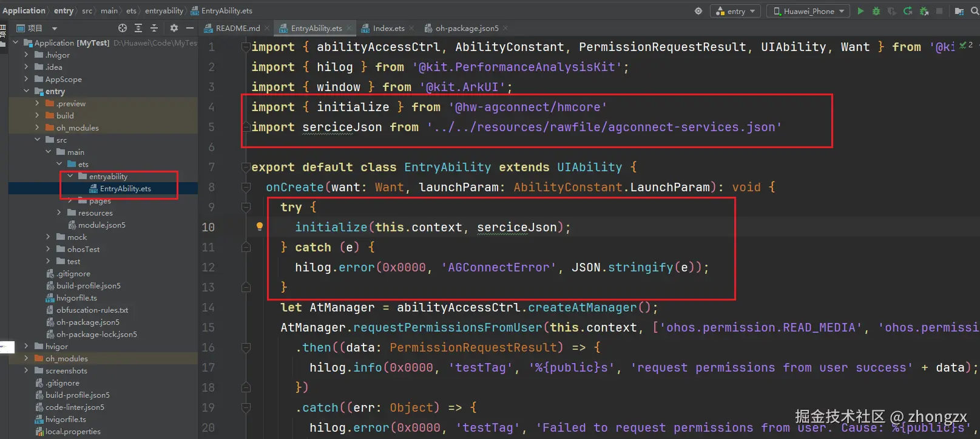980x439 pixels.
Task: Toggle fold marker for try block line 9
Action: click(x=246, y=207)
